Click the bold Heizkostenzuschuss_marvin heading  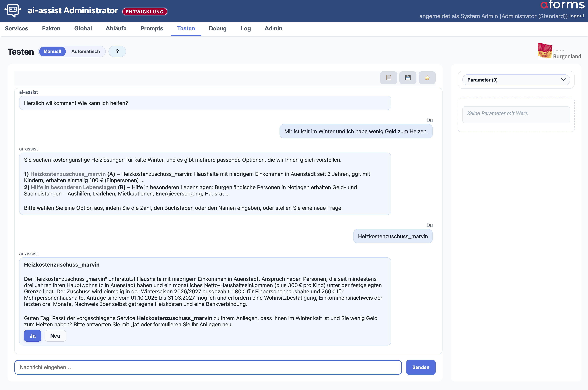tap(62, 265)
